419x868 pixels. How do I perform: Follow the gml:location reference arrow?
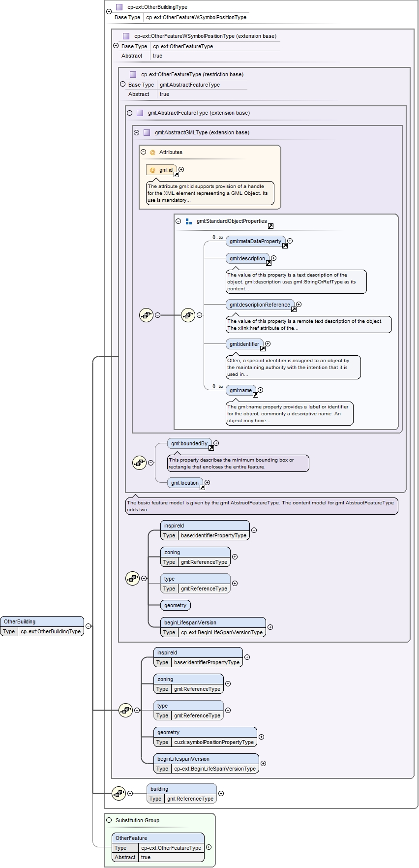coord(202,487)
